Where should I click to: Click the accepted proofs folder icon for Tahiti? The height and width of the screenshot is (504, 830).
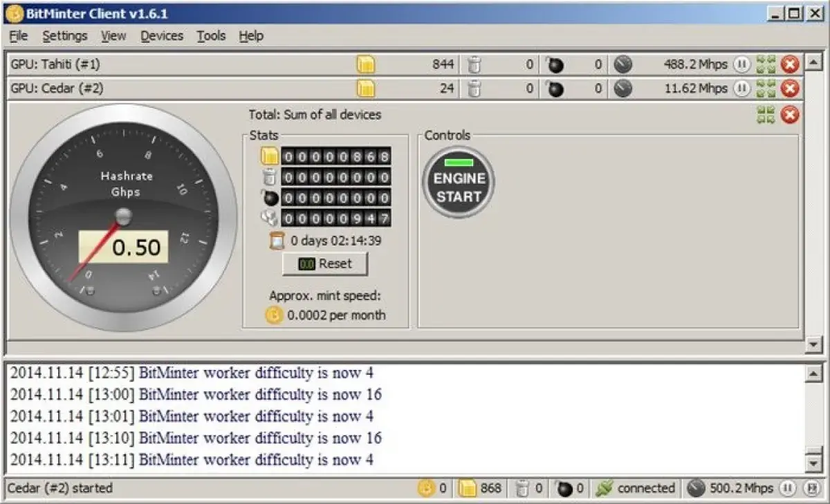[x=366, y=65]
